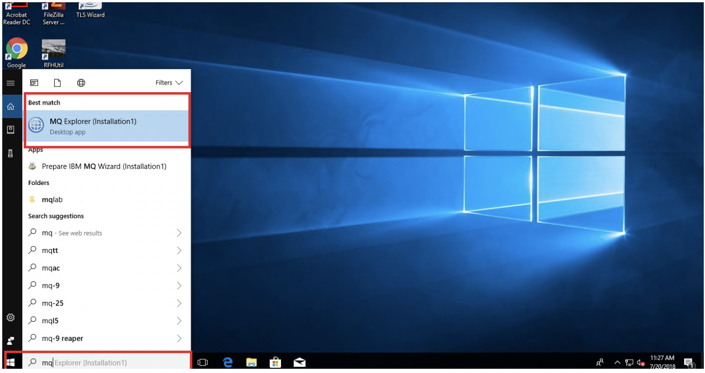This screenshot has height=373, width=705.
Task: Launch Prepare IBM MQ Wizard app
Action: tap(103, 166)
